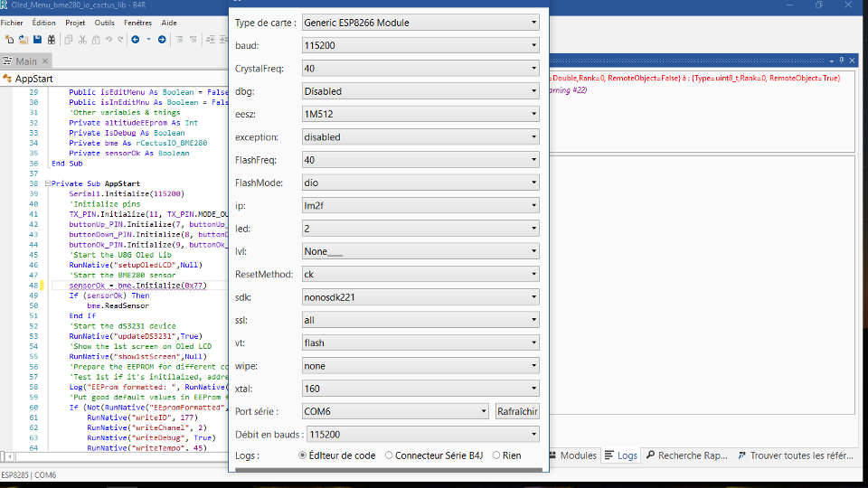The image size is (868, 488).
Task: Open the Aide menu
Action: coord(169,23)
